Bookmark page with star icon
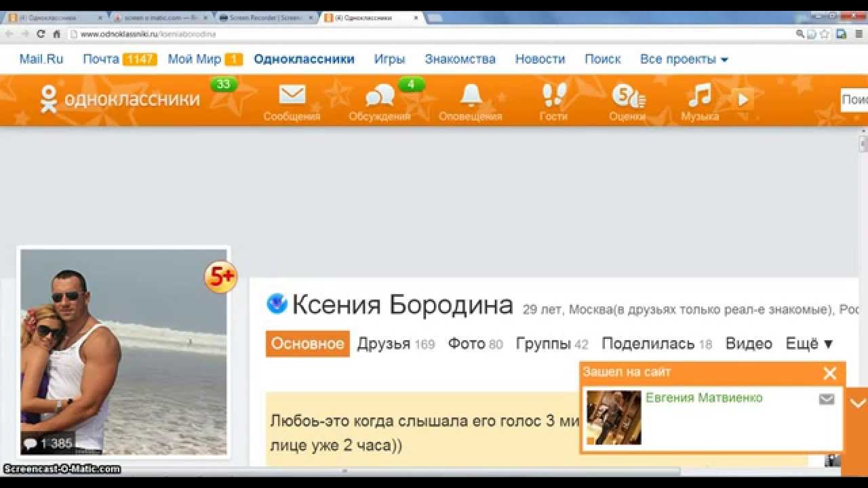868x488 pixels. tap(825, 34)
